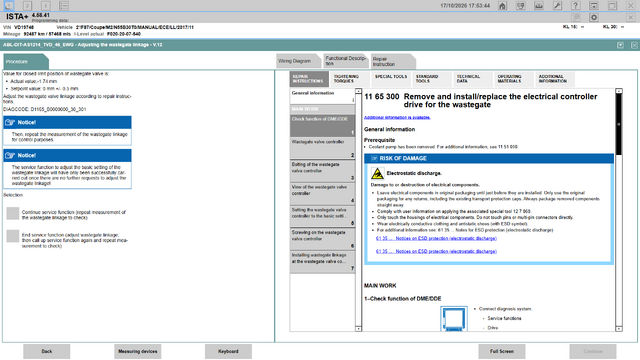The image size is (640, 360).
Task: Click the Back button
Action: 47,351
